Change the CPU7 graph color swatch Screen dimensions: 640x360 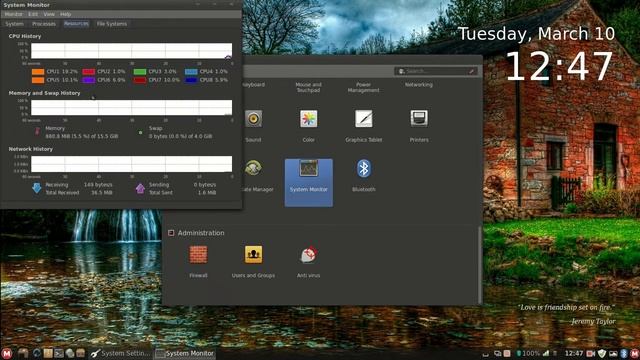(140, 80)
